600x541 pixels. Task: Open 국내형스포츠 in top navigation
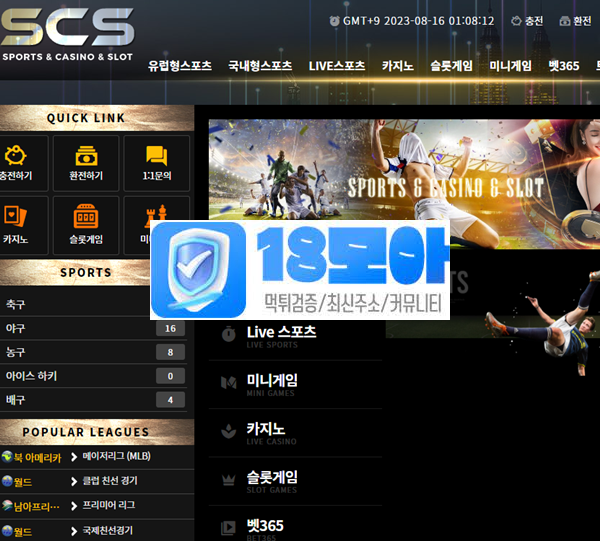260,66
